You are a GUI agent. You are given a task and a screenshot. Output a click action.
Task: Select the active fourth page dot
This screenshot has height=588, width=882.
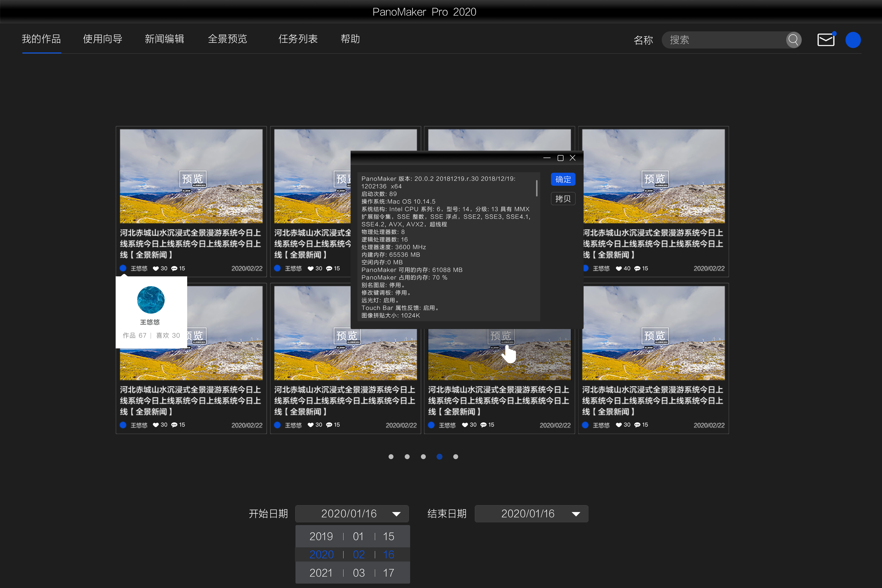pos(440,456)
